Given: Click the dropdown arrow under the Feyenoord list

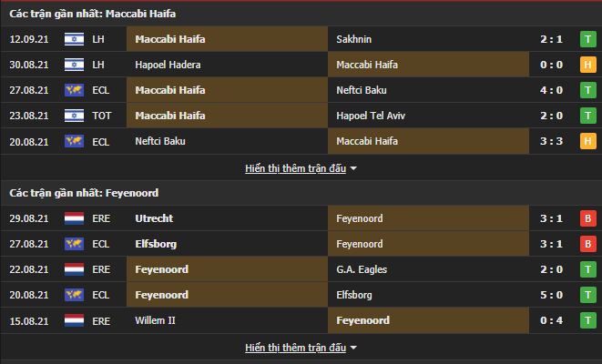Looking at the screenshot, I should 353,349.
